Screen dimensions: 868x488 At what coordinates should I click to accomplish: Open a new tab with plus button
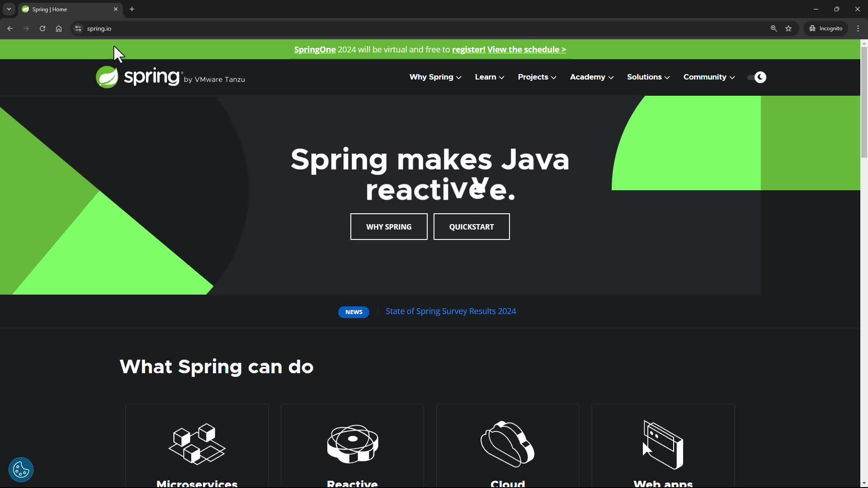click(132, 9)
